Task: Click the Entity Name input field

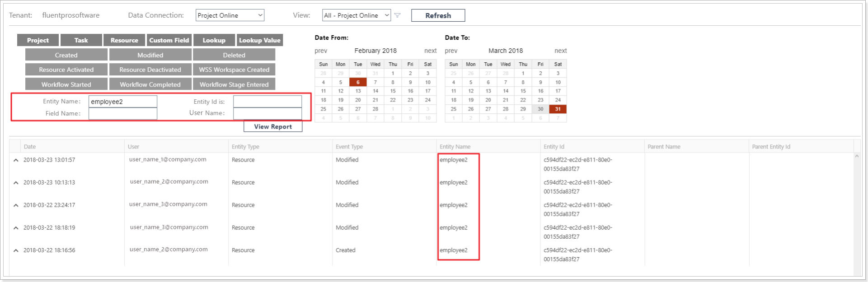Action: pos(123,102)
